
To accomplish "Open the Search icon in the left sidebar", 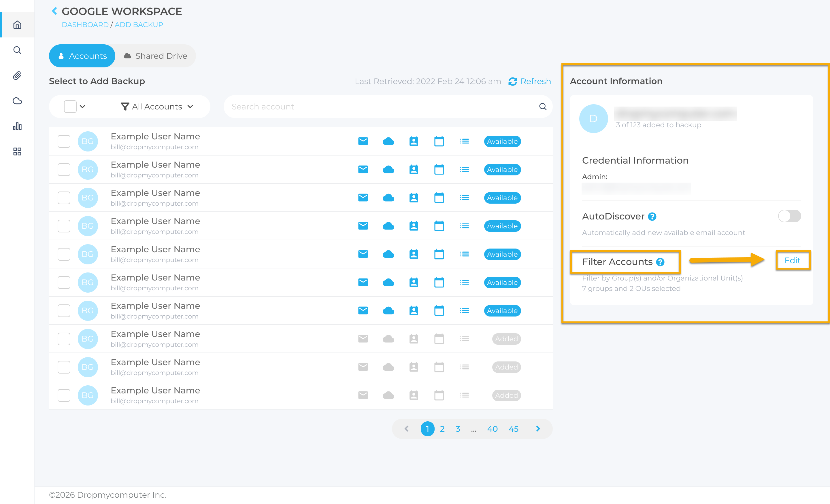I will 17,50.
